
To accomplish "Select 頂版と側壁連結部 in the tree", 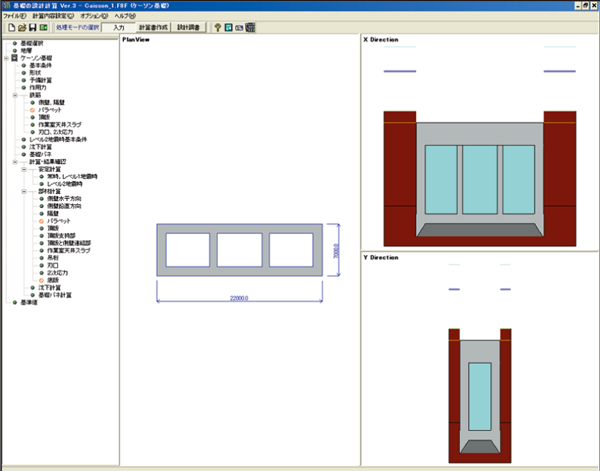I will (69, 243).
